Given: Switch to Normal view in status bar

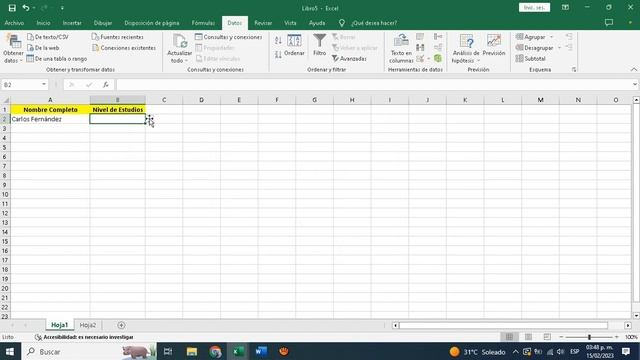Looking at the screenshot, I should 509,337.
